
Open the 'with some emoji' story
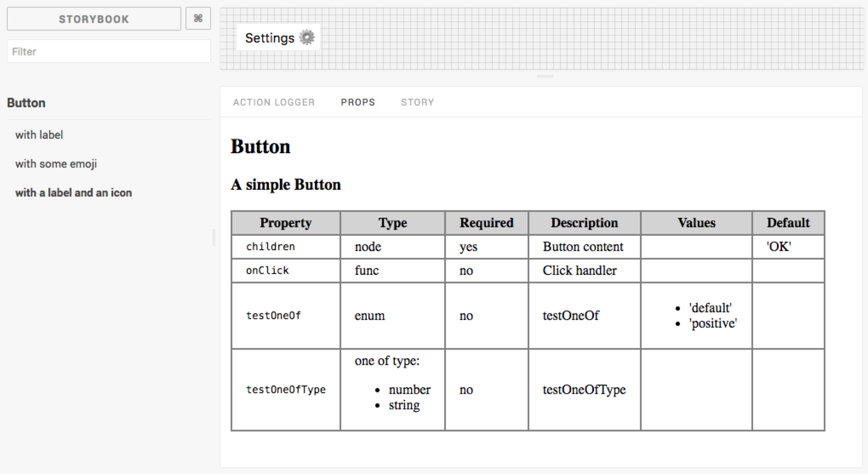56,164
